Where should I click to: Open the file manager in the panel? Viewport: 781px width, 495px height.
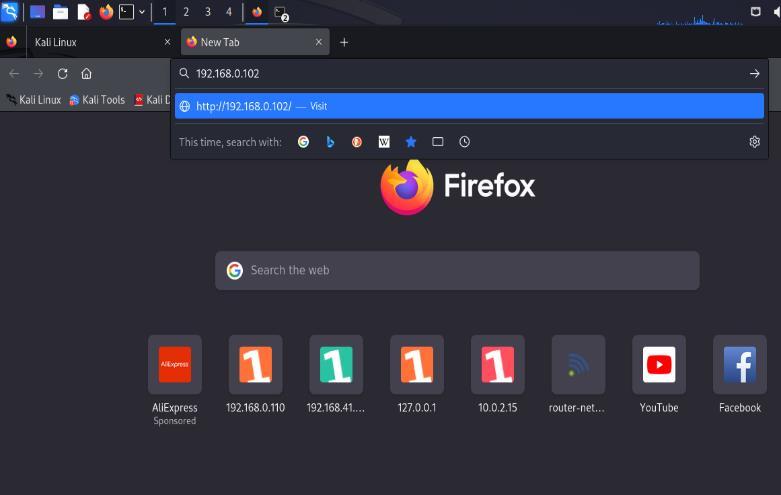coord(60,12)
